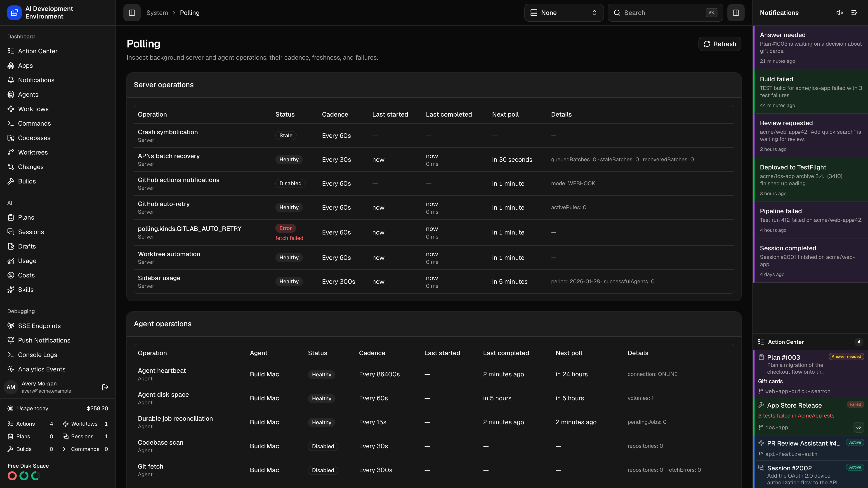Viewport: 868px width, 488px height.
Task: Open the Build failed notification
Action: [810, 92]
